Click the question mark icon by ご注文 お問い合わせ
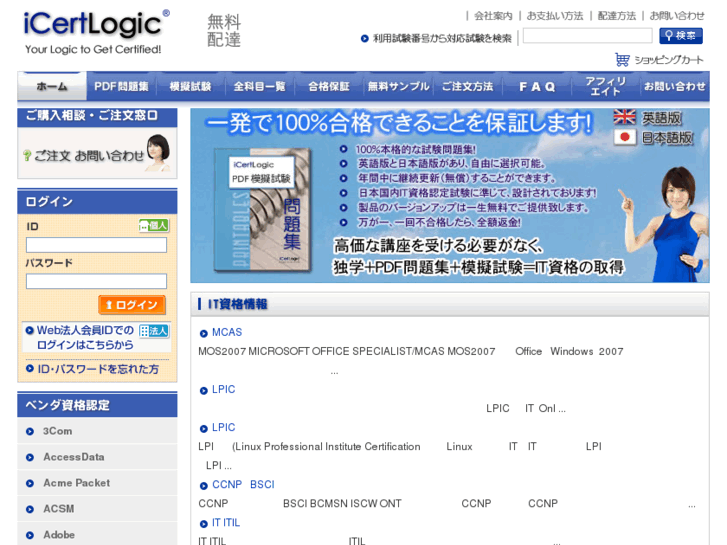Viewport: 727px width, 545px height. (x=27, y=156)
